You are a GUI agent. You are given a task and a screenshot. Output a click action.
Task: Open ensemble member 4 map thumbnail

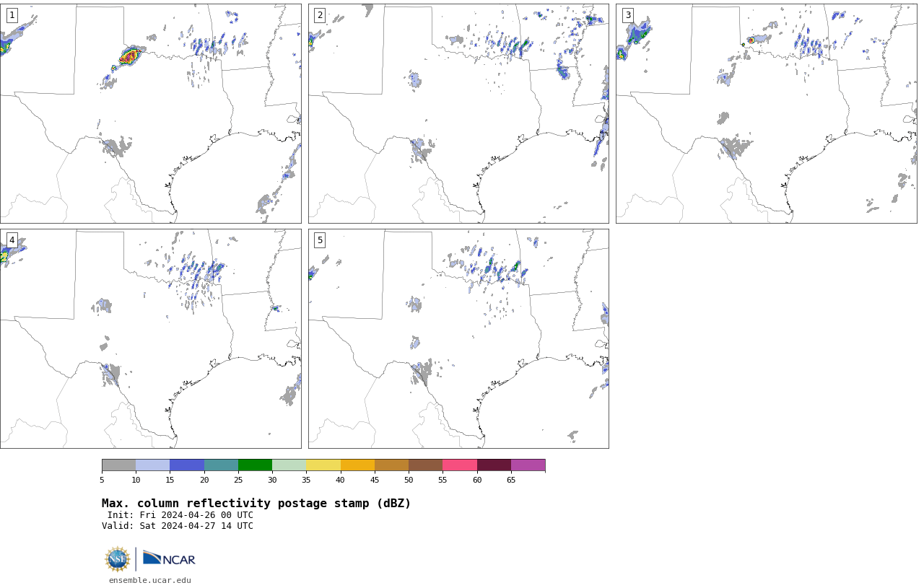[150, 338]
